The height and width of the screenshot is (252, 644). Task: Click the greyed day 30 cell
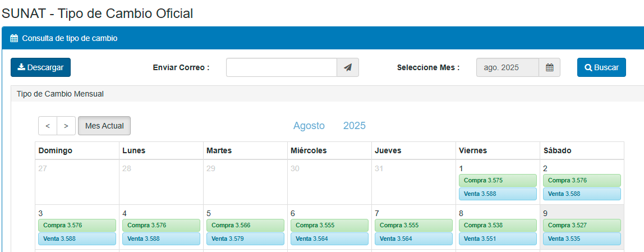[x=330, y=182]
